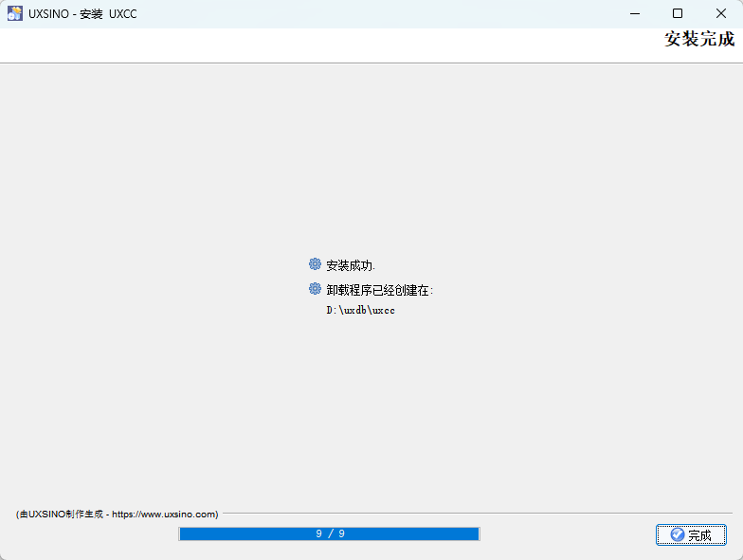This screenshot has width=743, height=560.
Task: Click the 安装成功 status message
Action: [351, 265]
